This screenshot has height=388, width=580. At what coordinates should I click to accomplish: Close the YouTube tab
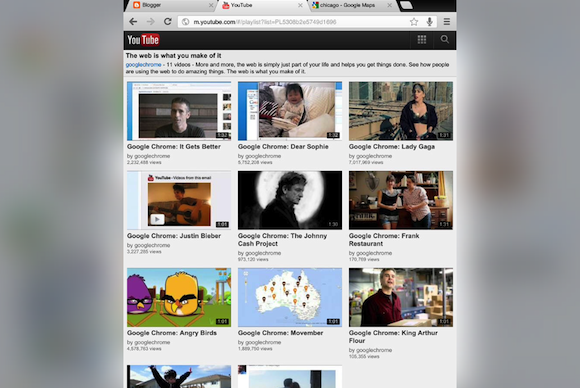(300, 5)
